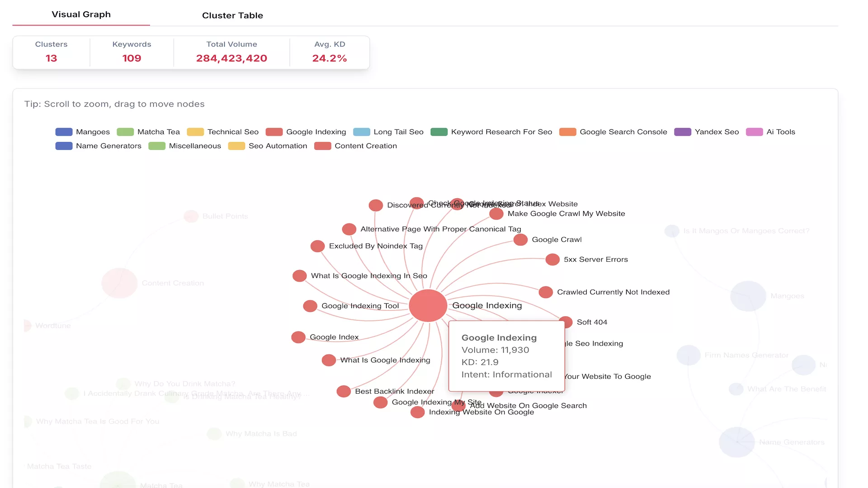Toggle Seo Automation legend item

(236, 146)
